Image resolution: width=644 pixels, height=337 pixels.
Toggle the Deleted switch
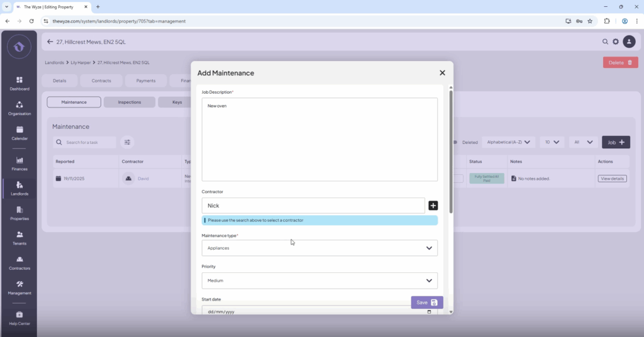click(x=455, y=142)
